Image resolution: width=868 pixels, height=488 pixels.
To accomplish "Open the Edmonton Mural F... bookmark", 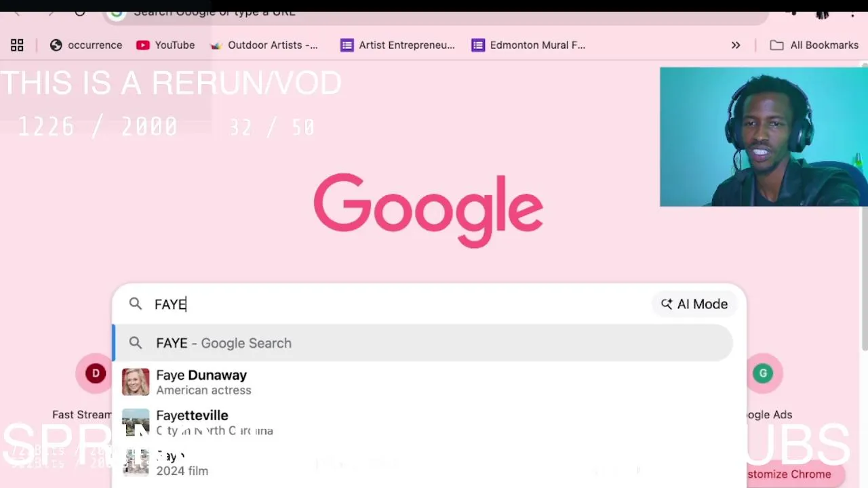I will 528,45.
